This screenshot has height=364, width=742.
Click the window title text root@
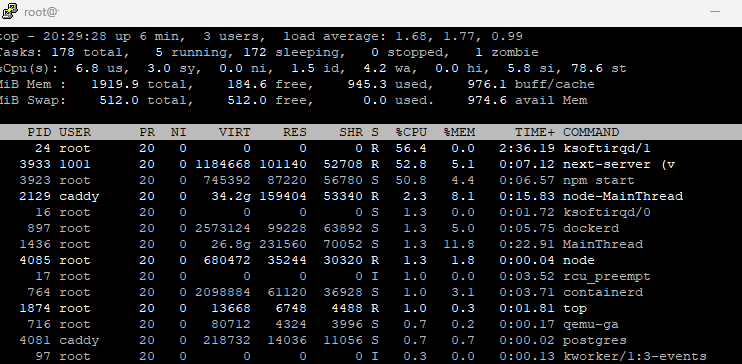click(41, 12)
